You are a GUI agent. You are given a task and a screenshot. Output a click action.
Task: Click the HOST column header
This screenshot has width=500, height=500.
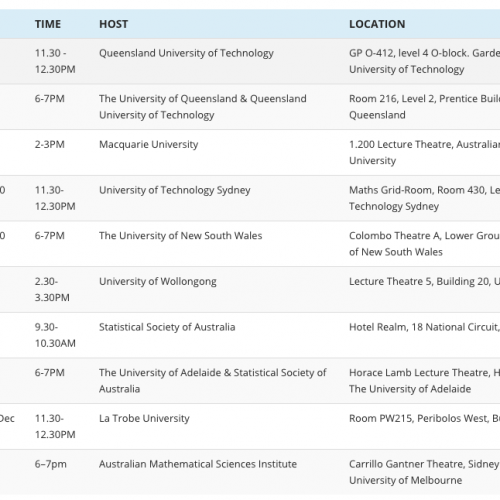click(113, 24)
